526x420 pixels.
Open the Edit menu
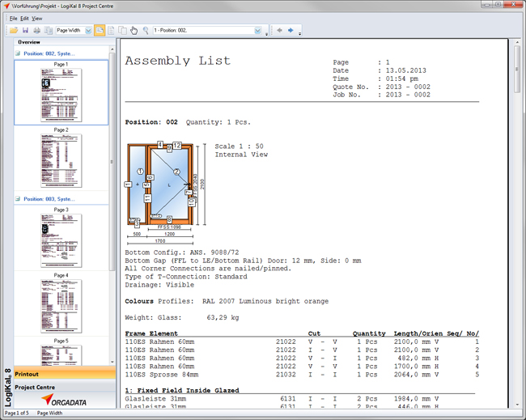[x=24, y=19]
